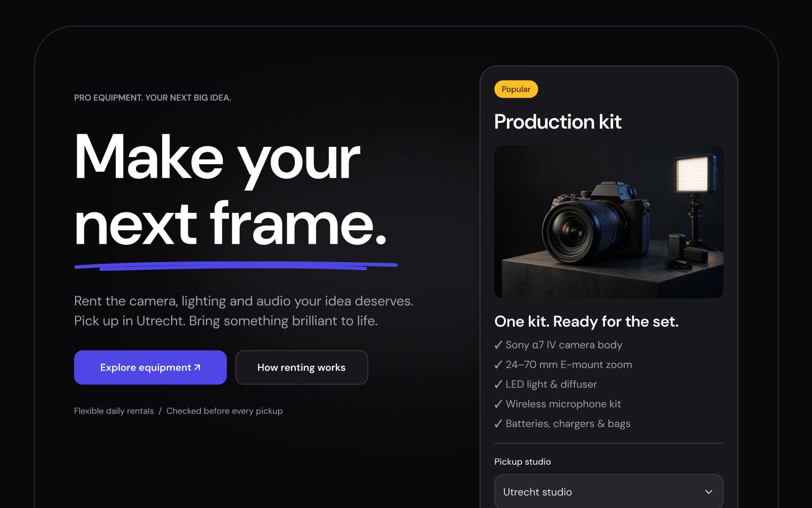Click the checkmark beside LED light & diffuser
Image resolution: width=812 pixels, height=508 pixels.
(x=498, y=385)
